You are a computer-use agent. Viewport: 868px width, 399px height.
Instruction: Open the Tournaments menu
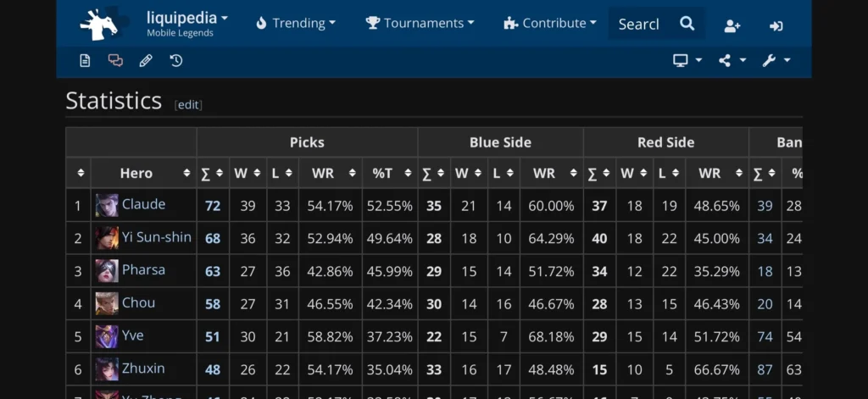click(420, 24)
